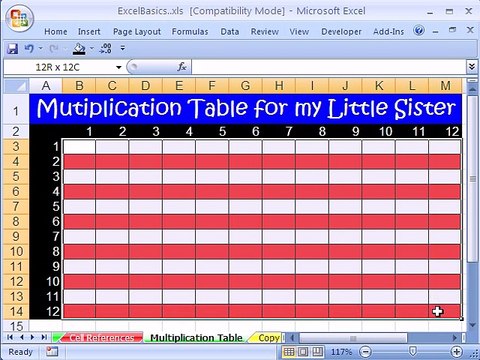Go to next sheet tab navigation arrow
This screenshot has height=360, width=480.
[x=32, y=337]
